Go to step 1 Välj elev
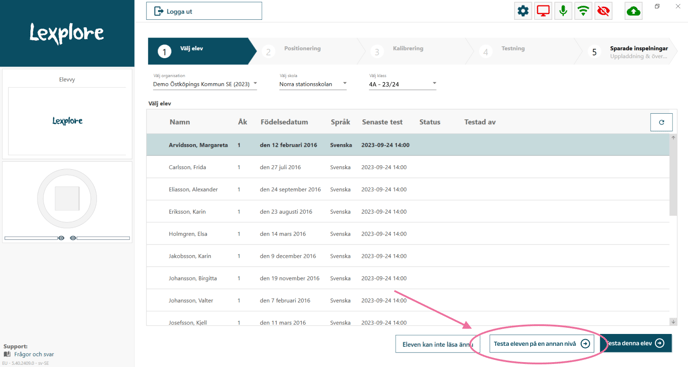Screen dimensions: 688x367 pos(202,51)
